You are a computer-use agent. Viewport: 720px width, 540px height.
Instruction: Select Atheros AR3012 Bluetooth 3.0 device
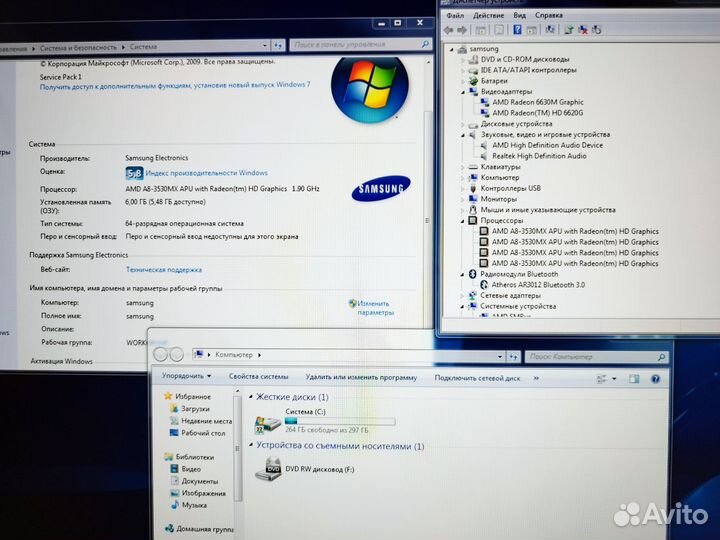(538, 285)
